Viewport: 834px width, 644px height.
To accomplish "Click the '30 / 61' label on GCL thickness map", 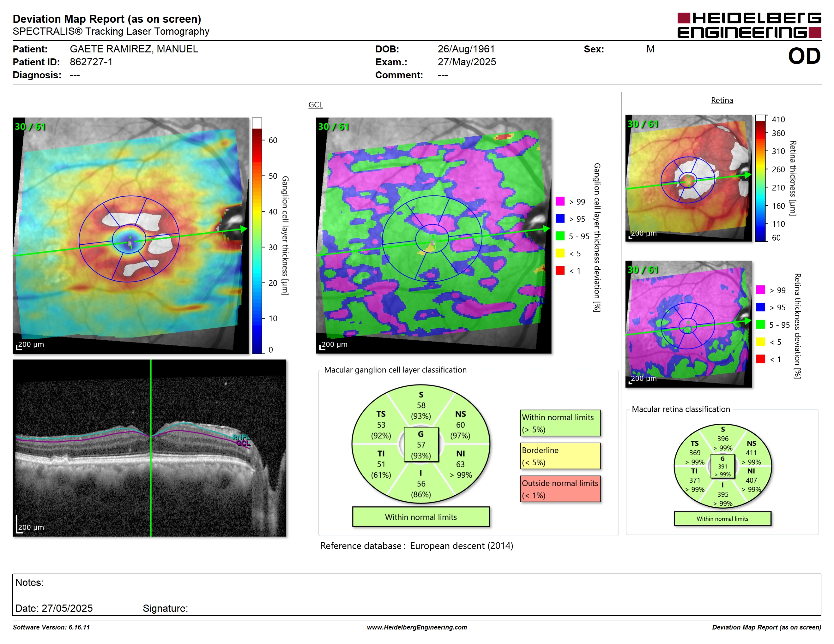I will coord(30,127).
